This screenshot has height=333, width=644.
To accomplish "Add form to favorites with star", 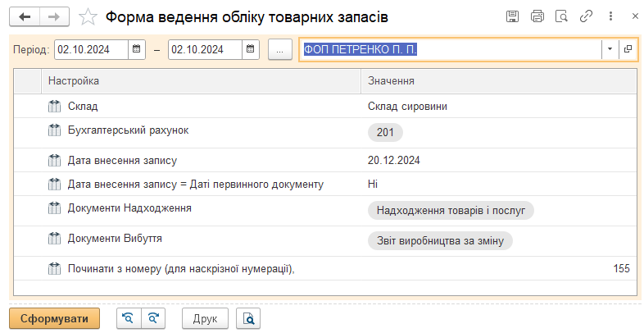I will coord(88,16).
